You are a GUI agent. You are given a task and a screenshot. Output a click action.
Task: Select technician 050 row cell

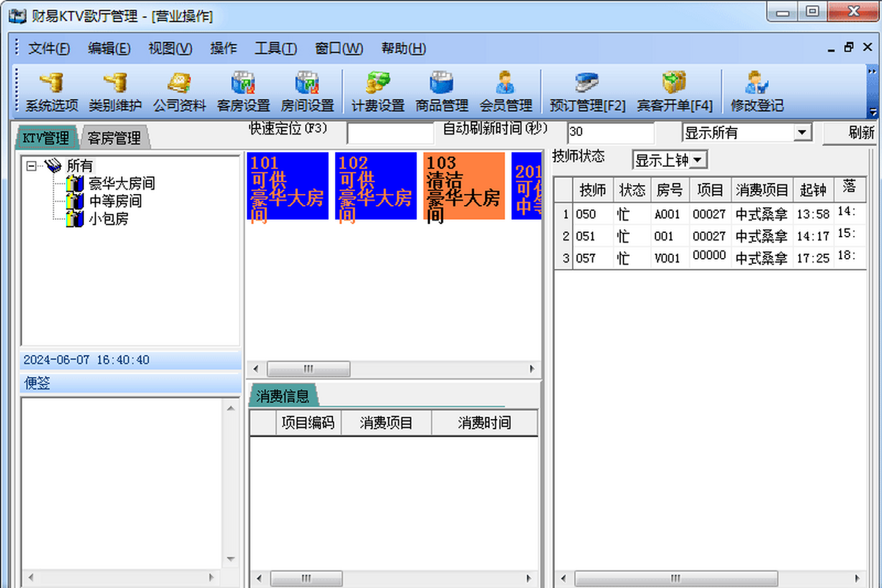[x=592, y=215]
